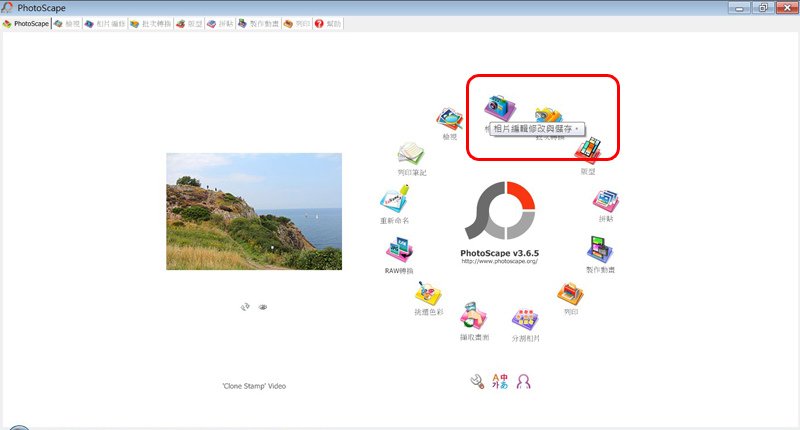Image resolution: width=800 pixels, height=430 pixels.
Task: Click the refresh photo icon below the landscape
Action: click(x=245, y=307)
